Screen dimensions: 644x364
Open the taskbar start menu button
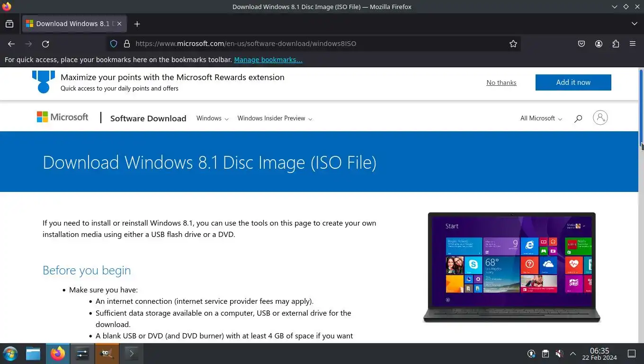coord(10,354)
